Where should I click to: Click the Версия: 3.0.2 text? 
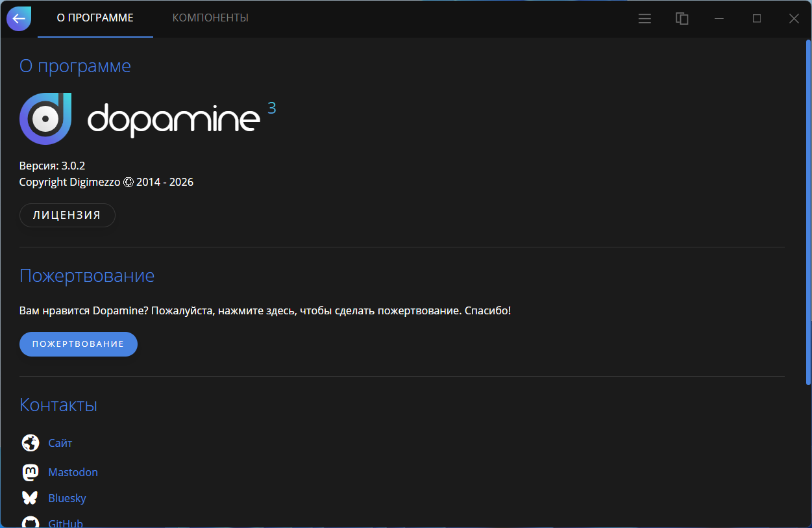coord(52,166)
